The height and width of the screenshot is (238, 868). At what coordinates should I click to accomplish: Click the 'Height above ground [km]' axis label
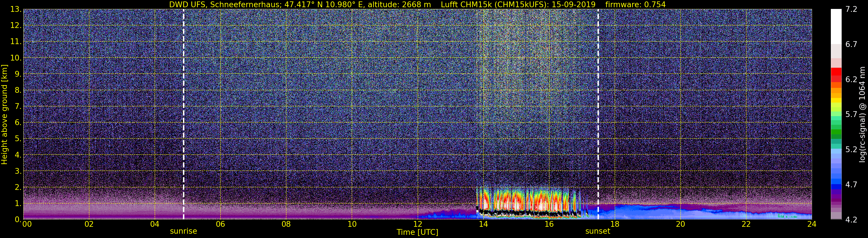click(4, 114)
